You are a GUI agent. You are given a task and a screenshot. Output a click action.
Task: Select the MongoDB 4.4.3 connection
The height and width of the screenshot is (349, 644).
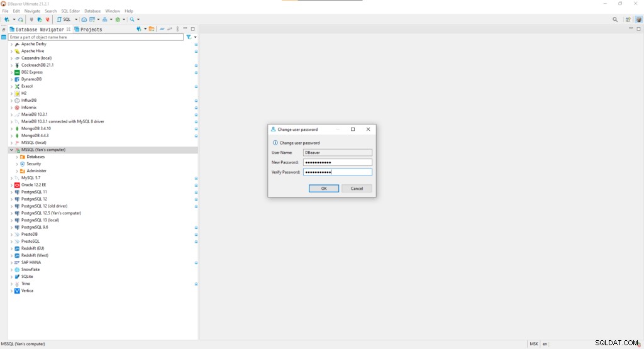[35, 135]
